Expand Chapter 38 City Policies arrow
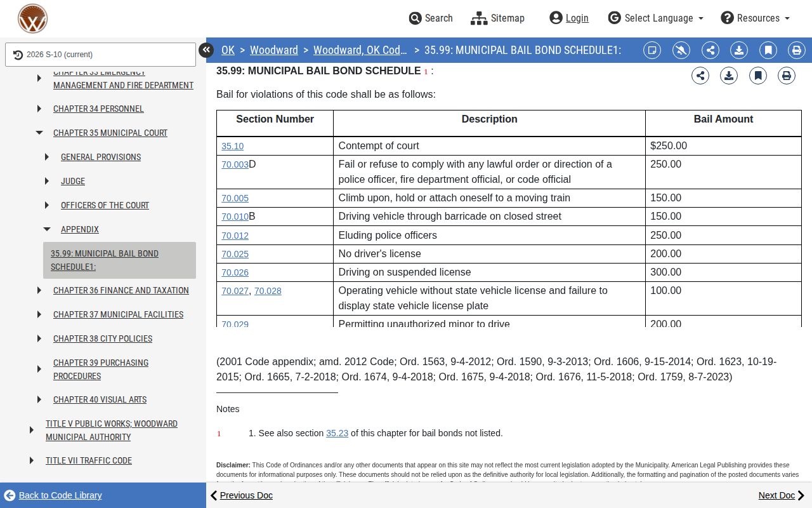The height and width of the screenshot is (508, 812). click(x=39, y=338)
